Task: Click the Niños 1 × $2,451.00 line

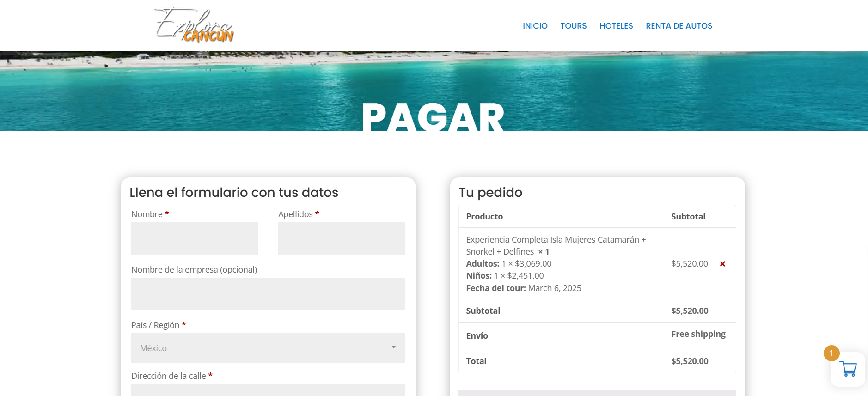Action: [x=505, y=275]
